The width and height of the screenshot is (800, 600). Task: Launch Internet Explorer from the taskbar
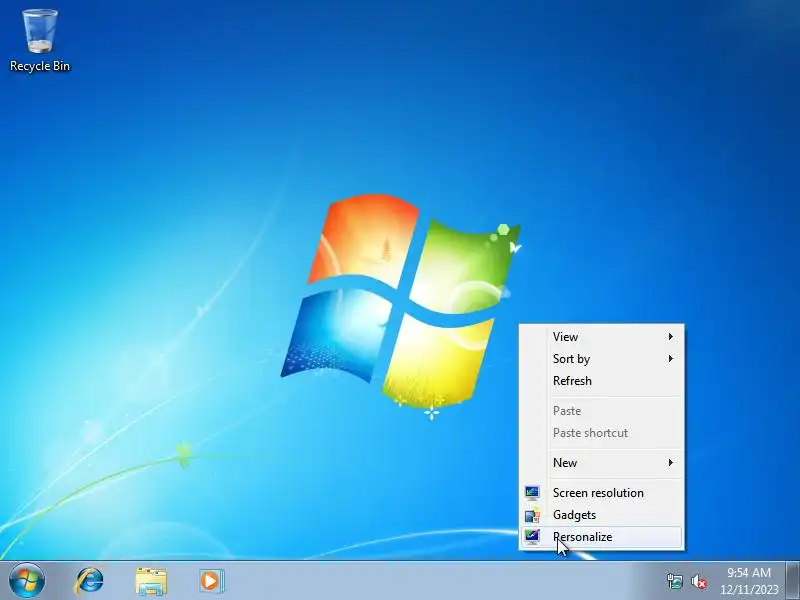[90, 581]
